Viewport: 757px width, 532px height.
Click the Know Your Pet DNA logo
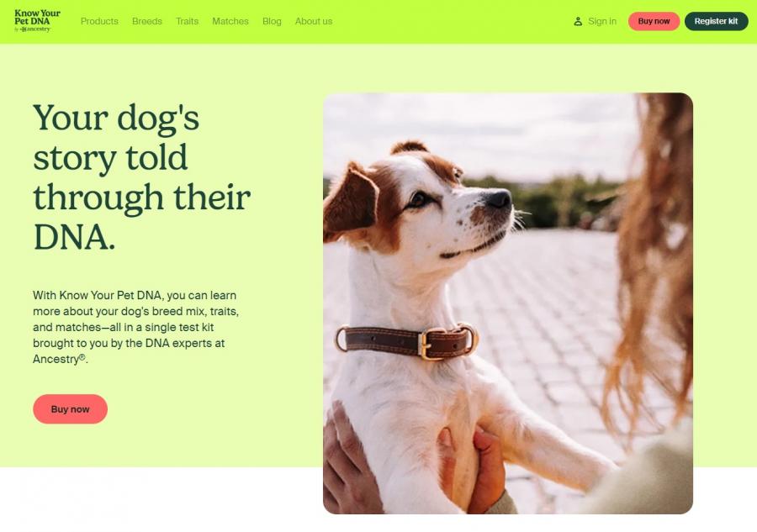(x=37, y=21)
